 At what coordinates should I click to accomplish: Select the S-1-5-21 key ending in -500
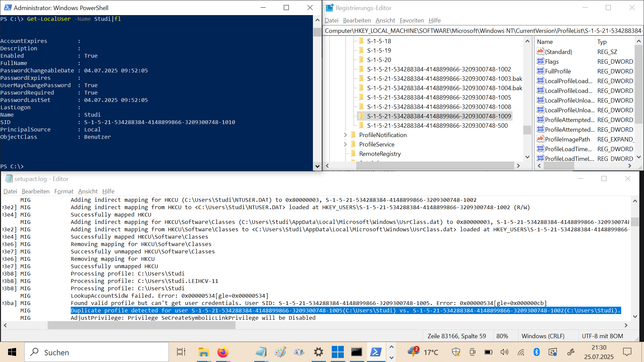pyautogui.click(x=437, y=125)
